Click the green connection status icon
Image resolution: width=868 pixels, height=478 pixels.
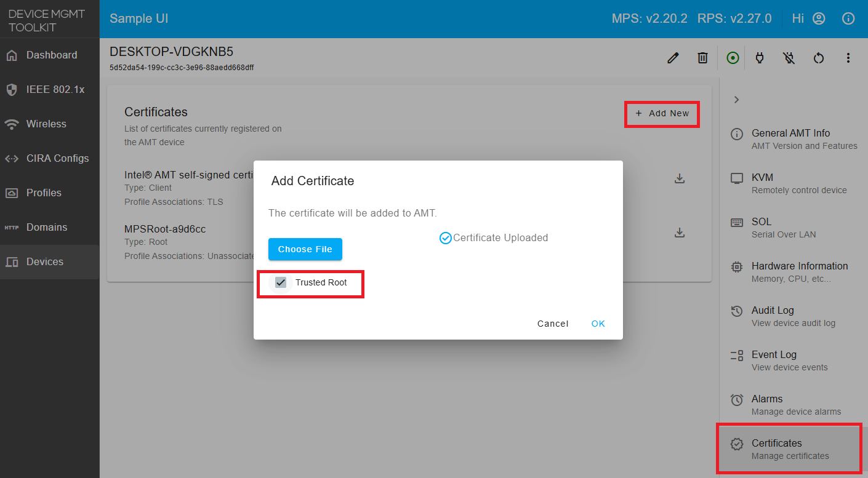[733, 58]
